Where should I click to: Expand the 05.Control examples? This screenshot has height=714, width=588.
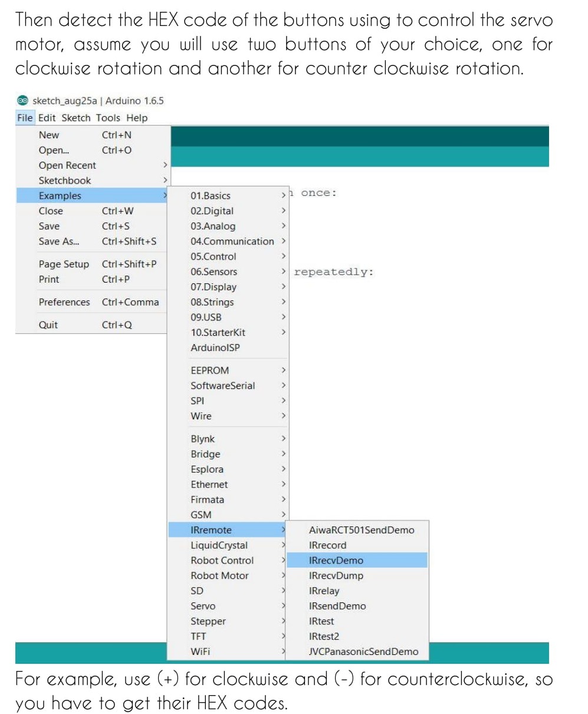(228, 257)
